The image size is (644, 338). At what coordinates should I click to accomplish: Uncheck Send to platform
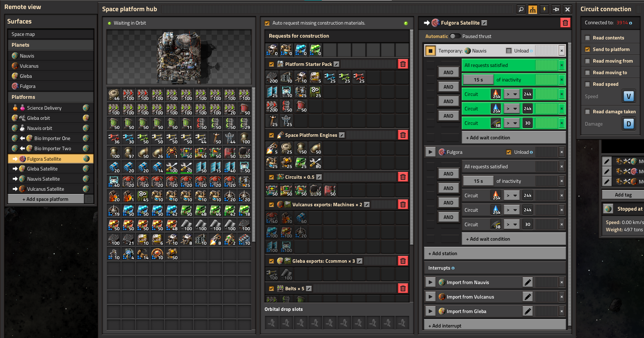(x=587, y=49)
